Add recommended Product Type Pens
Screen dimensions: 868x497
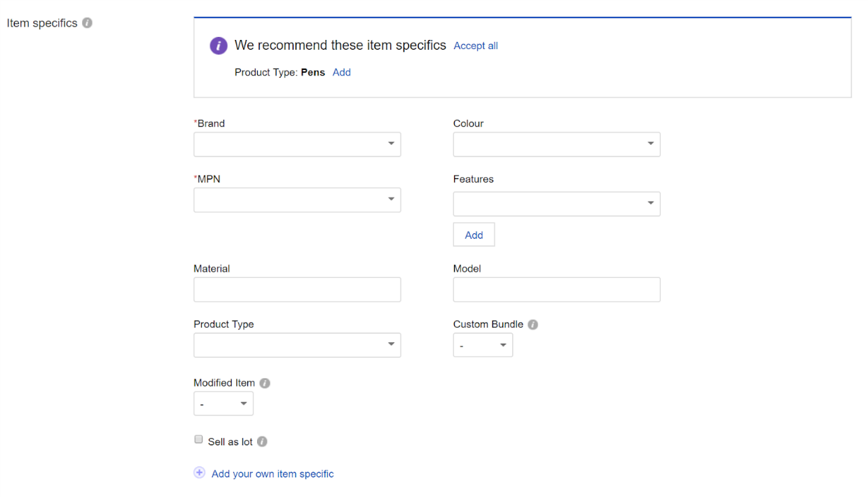(x=341, y=73)
